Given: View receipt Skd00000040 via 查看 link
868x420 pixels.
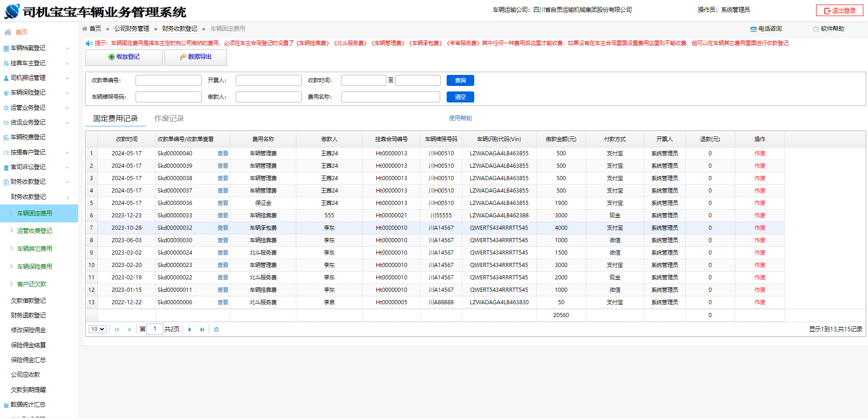Looking at the screenshot, I should (x=223, y=153).
